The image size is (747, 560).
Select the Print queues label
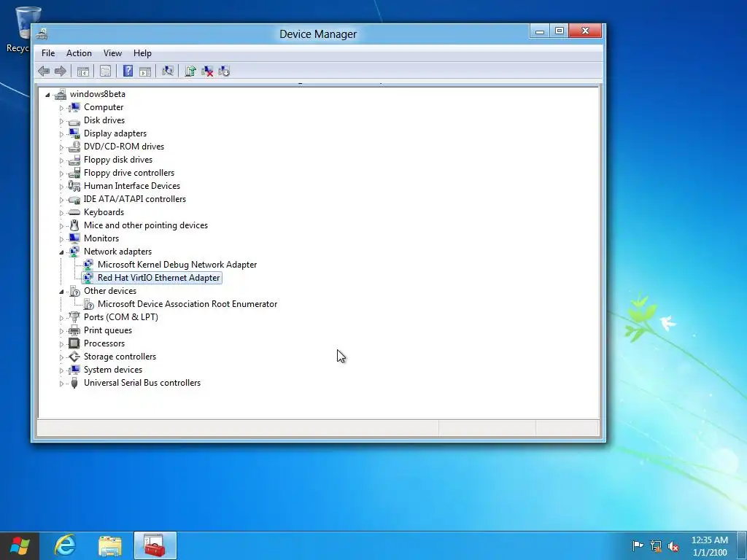(108, 330)
